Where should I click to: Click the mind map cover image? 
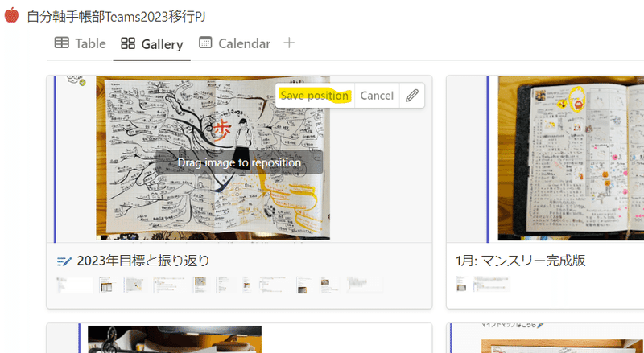pos(213,158)
